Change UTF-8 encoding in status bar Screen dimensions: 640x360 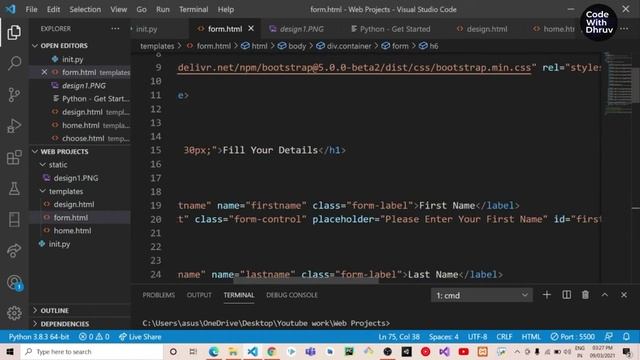[x=477, y=337]
